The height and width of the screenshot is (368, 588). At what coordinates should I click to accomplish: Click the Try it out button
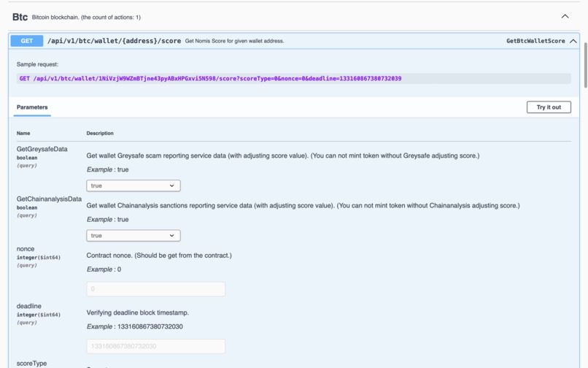[x=549, y=107]
